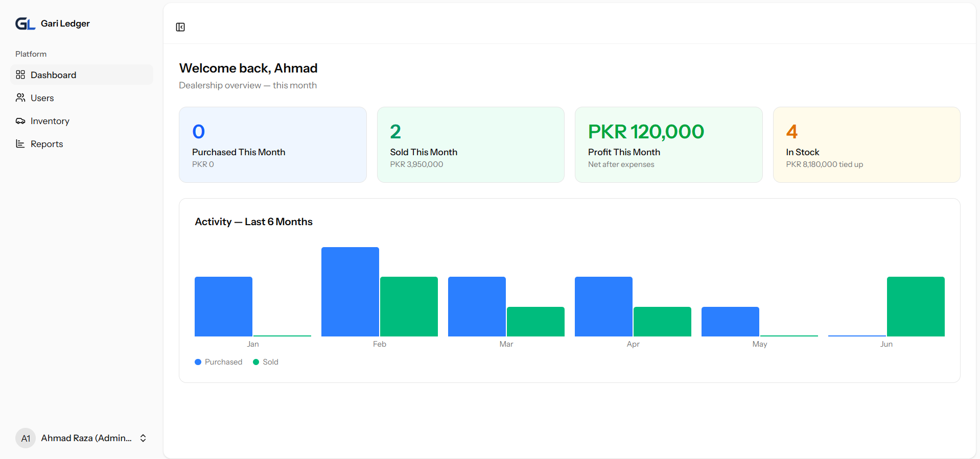Select the Sold This Month card
Viewport: 980px width, 459px height.
point(471,144)
